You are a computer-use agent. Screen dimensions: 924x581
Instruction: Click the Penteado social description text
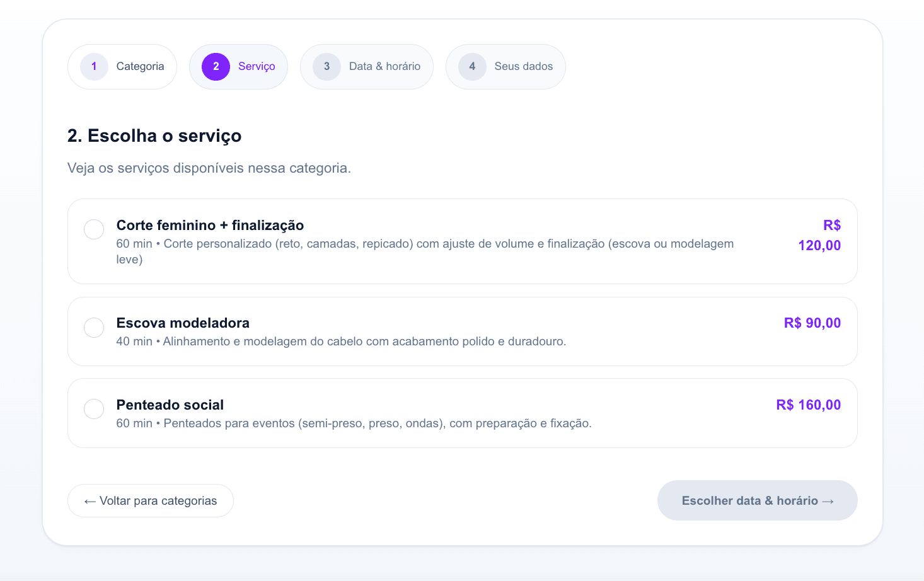pyautogui.click(x=354, y=423)
